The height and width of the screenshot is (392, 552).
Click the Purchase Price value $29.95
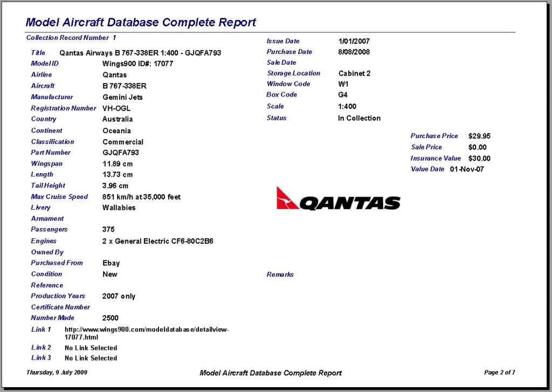(x=479, y=136)
